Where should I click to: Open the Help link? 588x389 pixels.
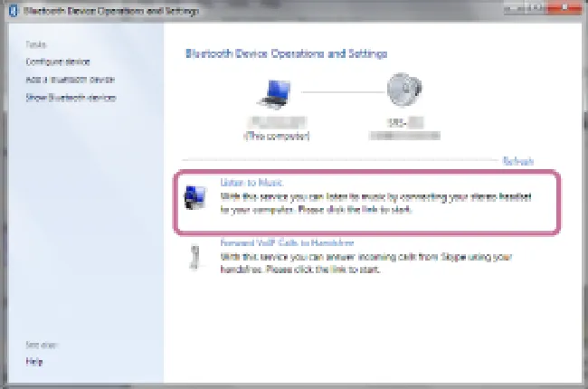(x=34, y=362)
